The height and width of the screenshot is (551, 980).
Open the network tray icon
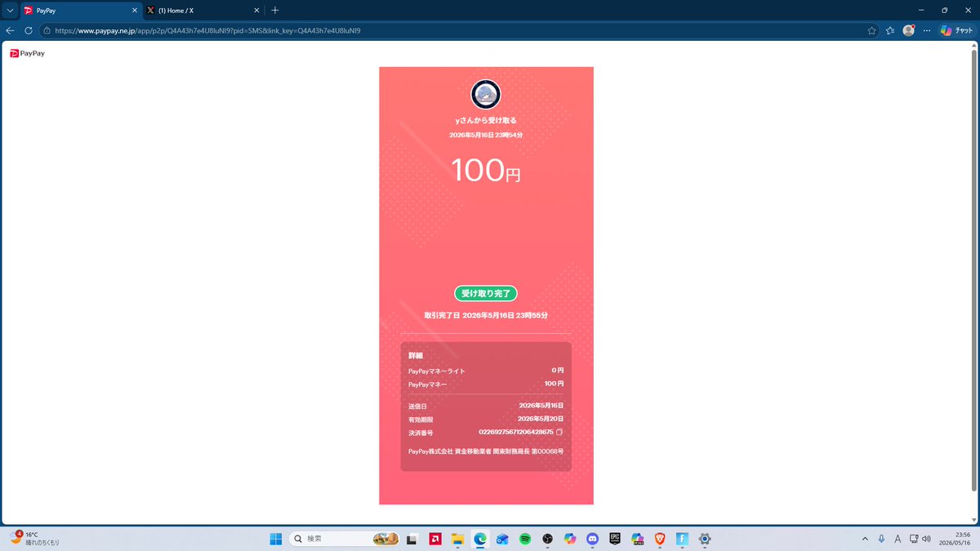tap(913, 539)
